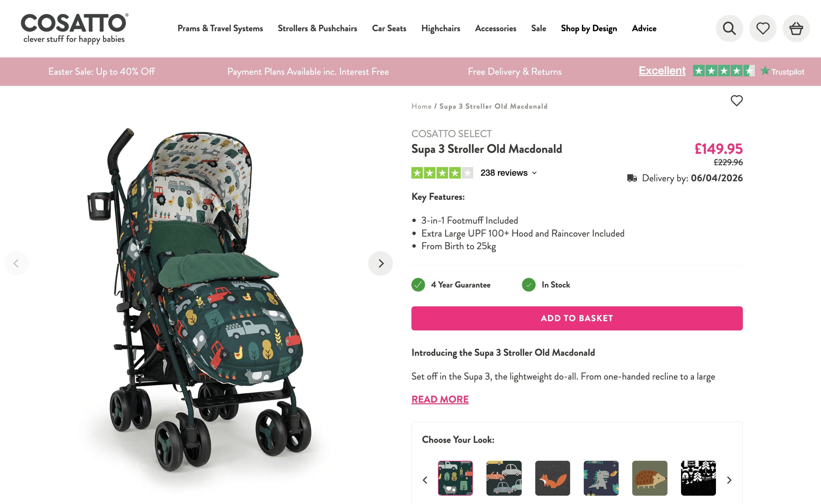Open Prams & Travel Systems menu
Viewport: 821px width, 504px height.
pos(220,28)
